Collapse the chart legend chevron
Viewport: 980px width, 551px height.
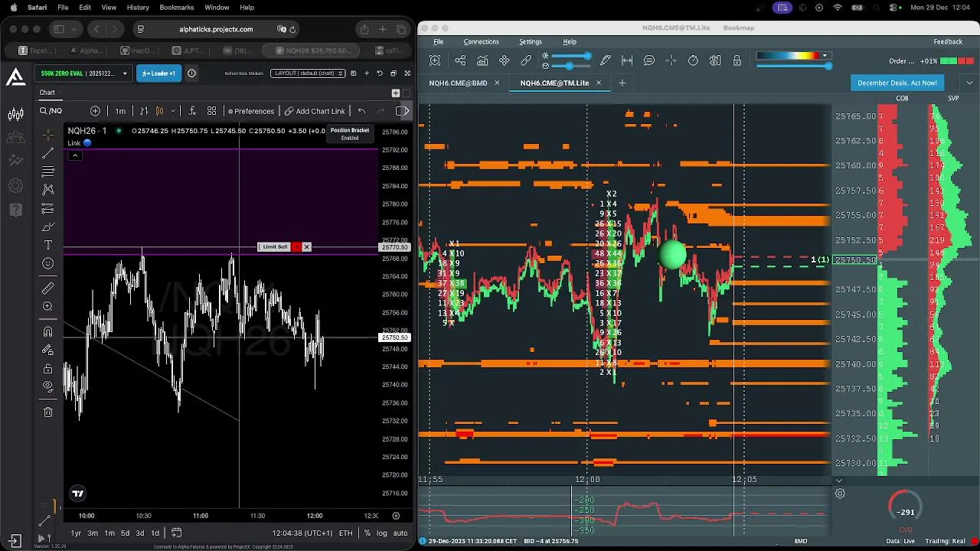75,155
